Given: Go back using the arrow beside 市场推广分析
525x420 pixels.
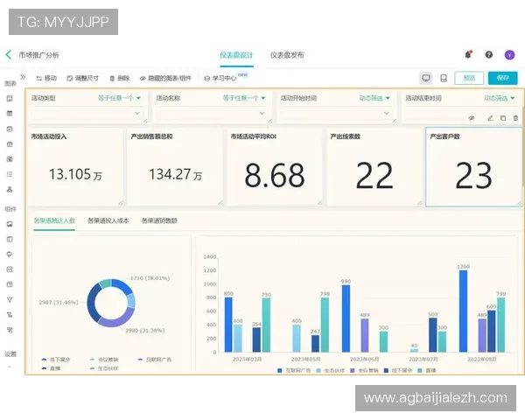Looking at the screenshot, I should [9, 54].
